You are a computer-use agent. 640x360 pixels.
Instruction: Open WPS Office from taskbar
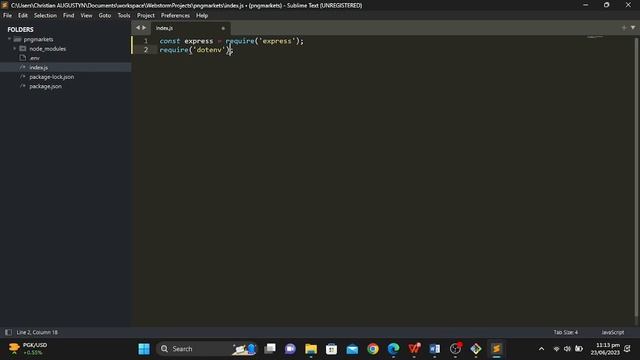click(x=414, y=349)
